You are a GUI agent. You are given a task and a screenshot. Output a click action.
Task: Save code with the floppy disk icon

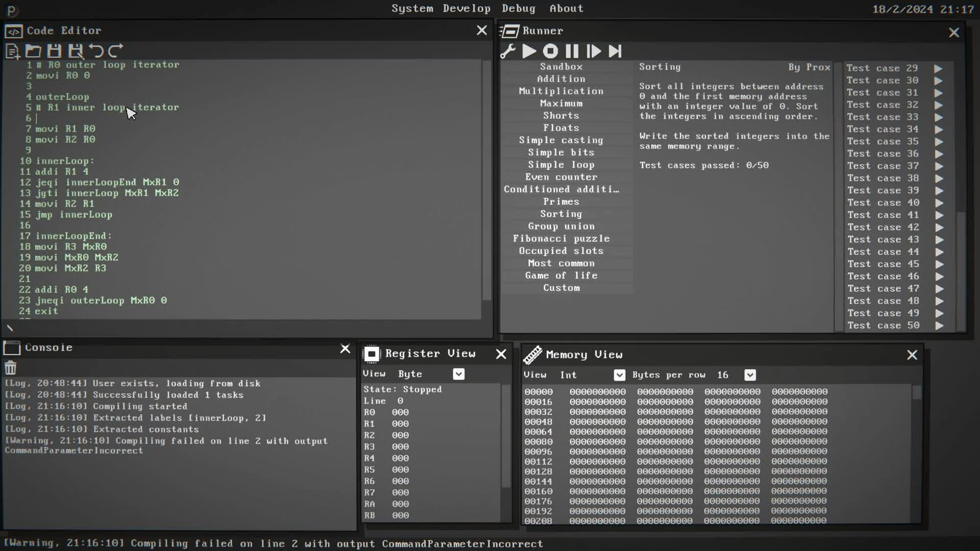click(x=54, y=51)
